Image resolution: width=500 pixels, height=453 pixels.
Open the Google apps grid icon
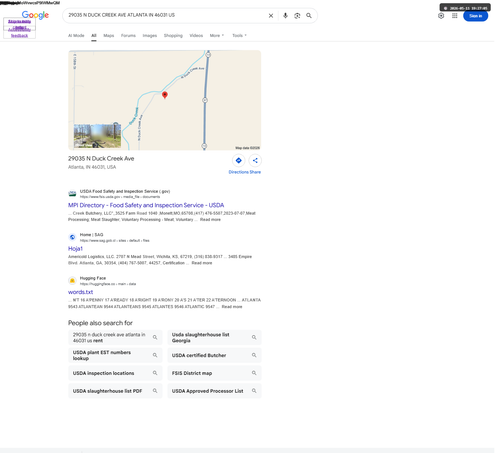[455, 16]
